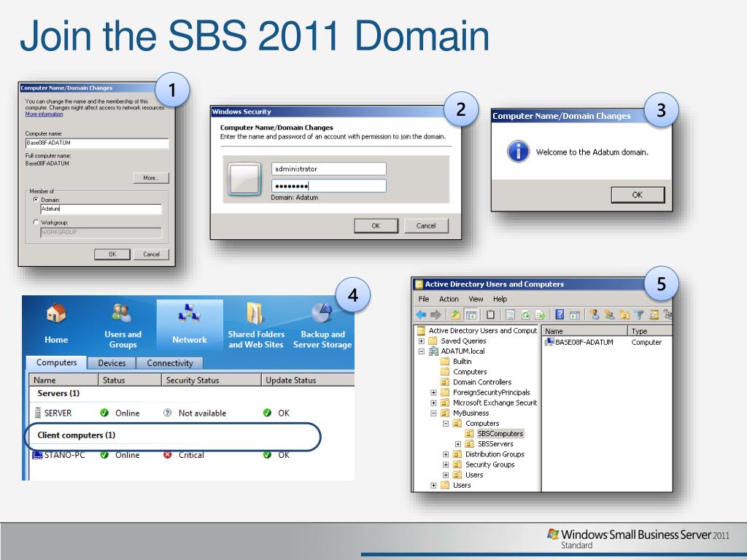Image resolution: width=747 pixels, height=560 pixels.
Task: Go up one level in Active Directory console
Action: 455,315
